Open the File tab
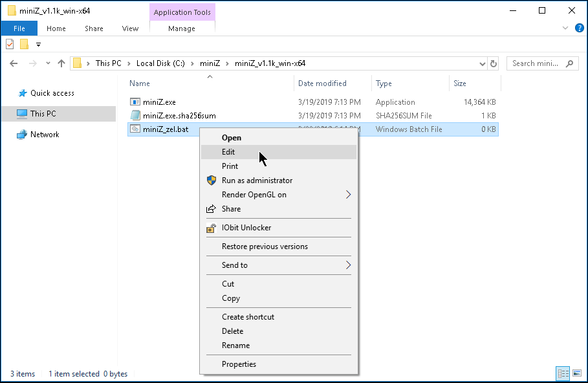This screenshot has width=588, height=383. tap(19, 28)
